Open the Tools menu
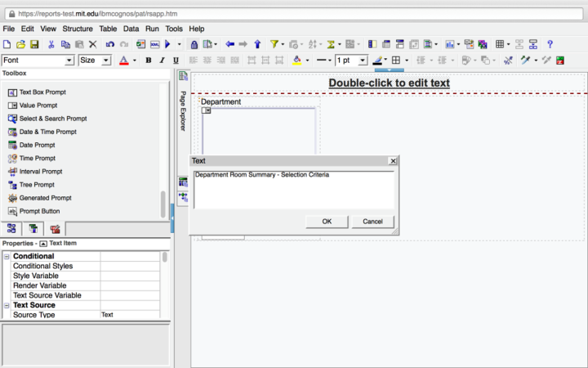 point(174,29)
